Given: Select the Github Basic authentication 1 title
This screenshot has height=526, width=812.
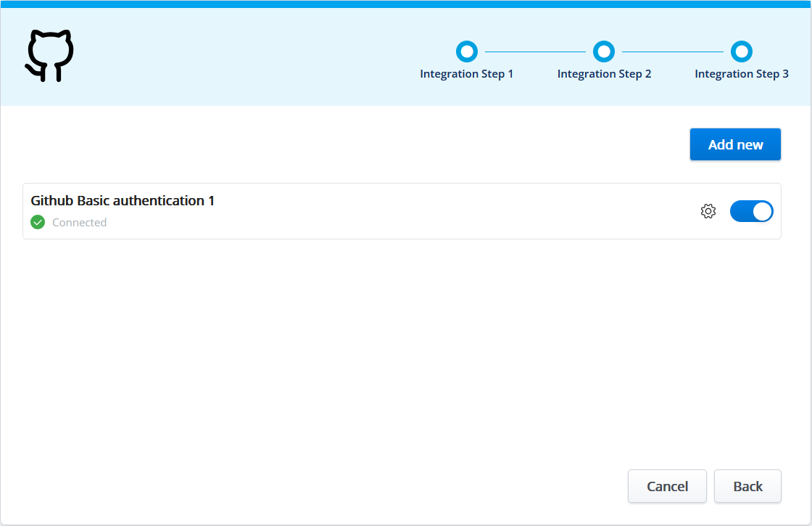Looking at the screenshot, I should (x=123, y=201).
